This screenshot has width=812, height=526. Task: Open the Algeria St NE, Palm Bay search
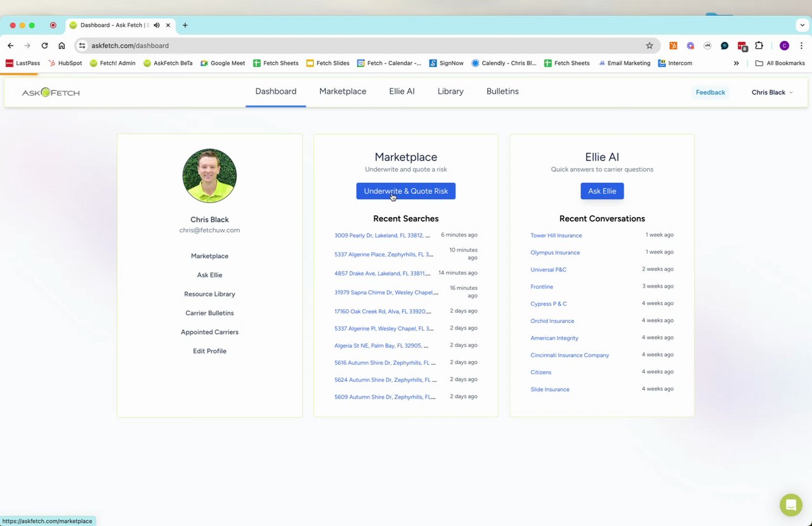(381, 346)
